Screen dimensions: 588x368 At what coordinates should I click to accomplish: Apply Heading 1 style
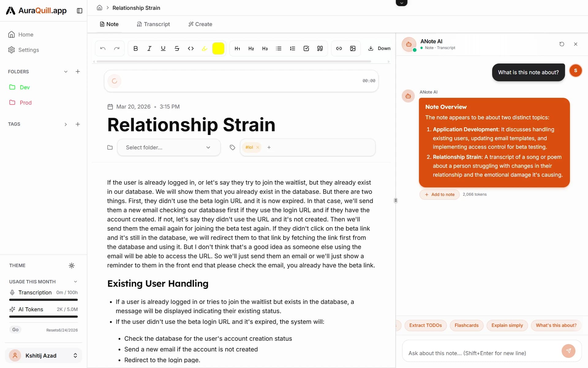(237, 48)
